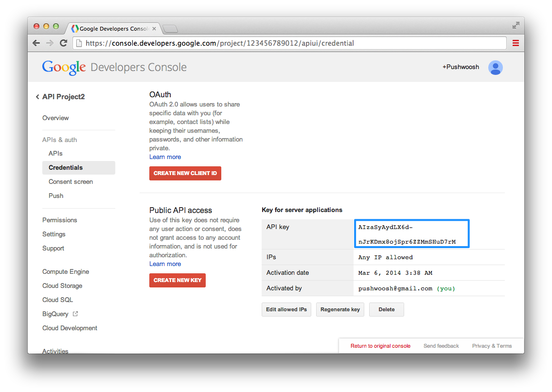Open the Overview section

[55, 118]
